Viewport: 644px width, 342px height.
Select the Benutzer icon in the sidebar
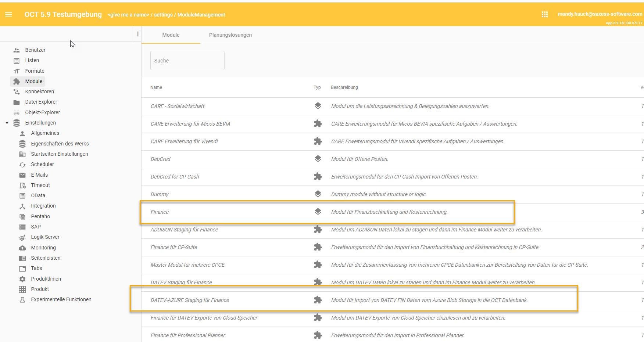click(16, 50)
